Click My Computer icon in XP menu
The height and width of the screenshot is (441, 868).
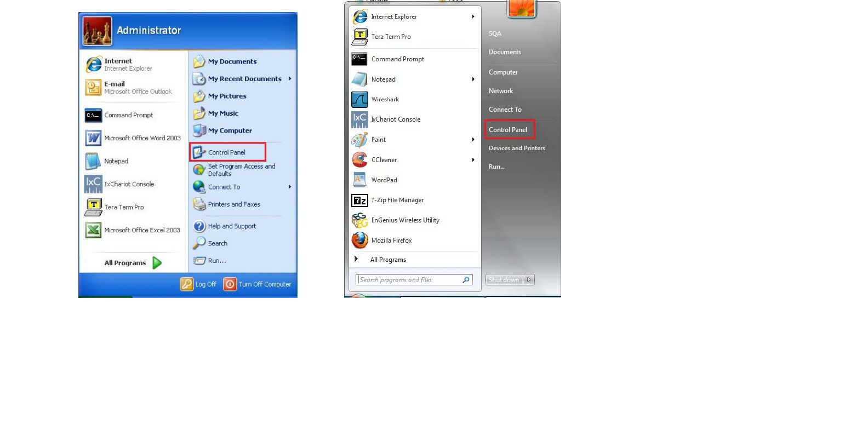coord(199,130)
